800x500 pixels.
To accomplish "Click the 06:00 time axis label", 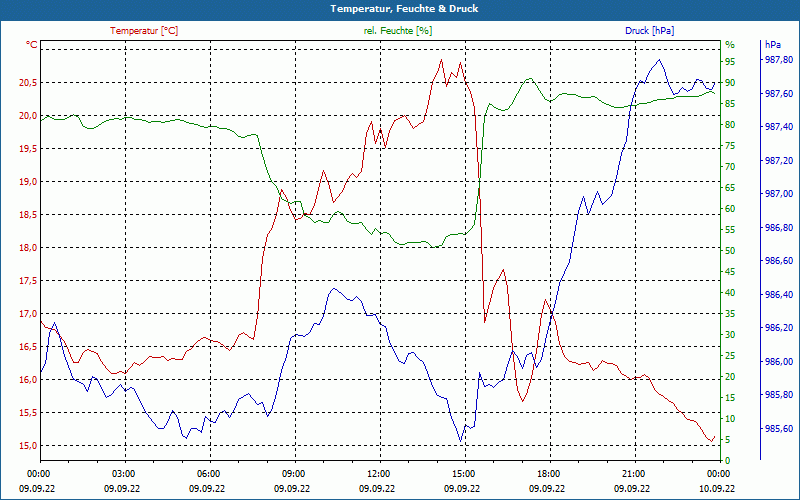I will pyautogui.click(x=208, y=473).
